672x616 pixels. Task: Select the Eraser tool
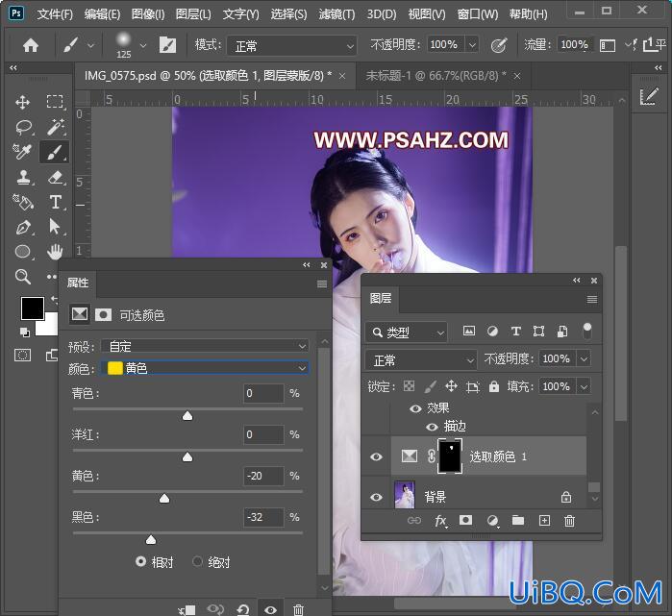(56, 178)
